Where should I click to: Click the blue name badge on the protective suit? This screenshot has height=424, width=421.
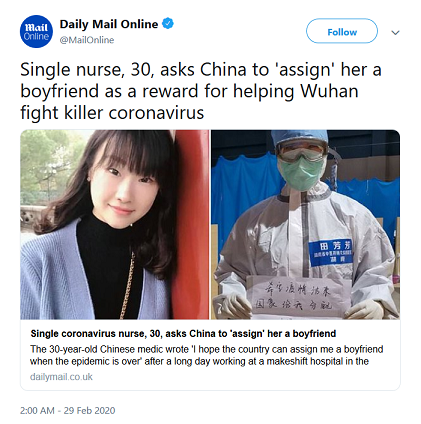tap(331, 252)
